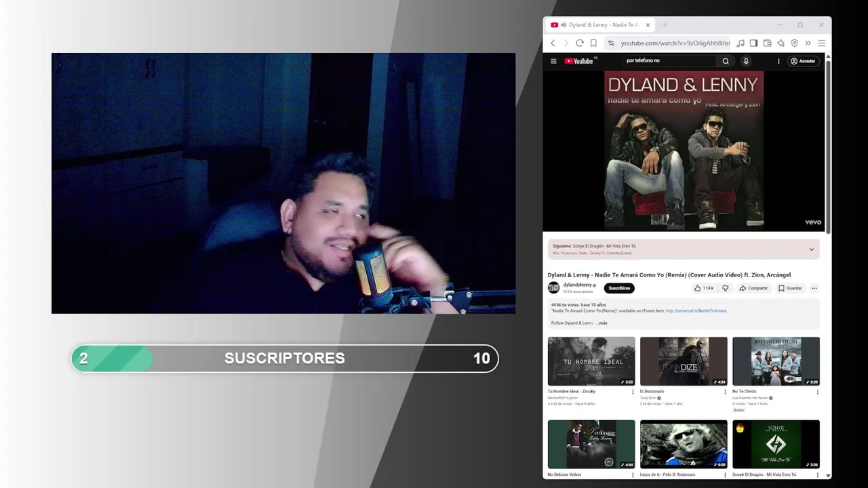Click the Tu Hombre Ideal - Zmoky title
The width and height of the screenshot is (868, 488).
pyautogui.click(x=572, y=391)
